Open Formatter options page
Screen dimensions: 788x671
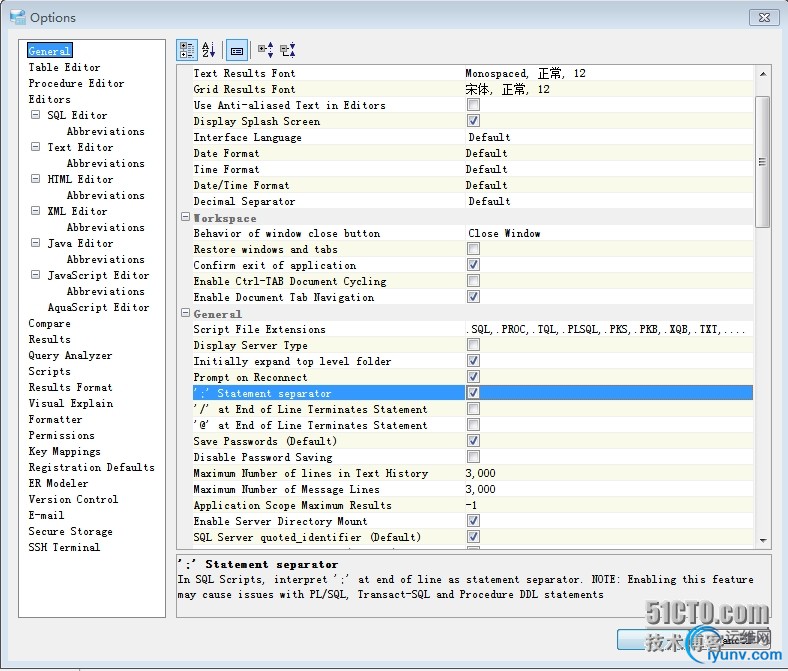point(55,419)
